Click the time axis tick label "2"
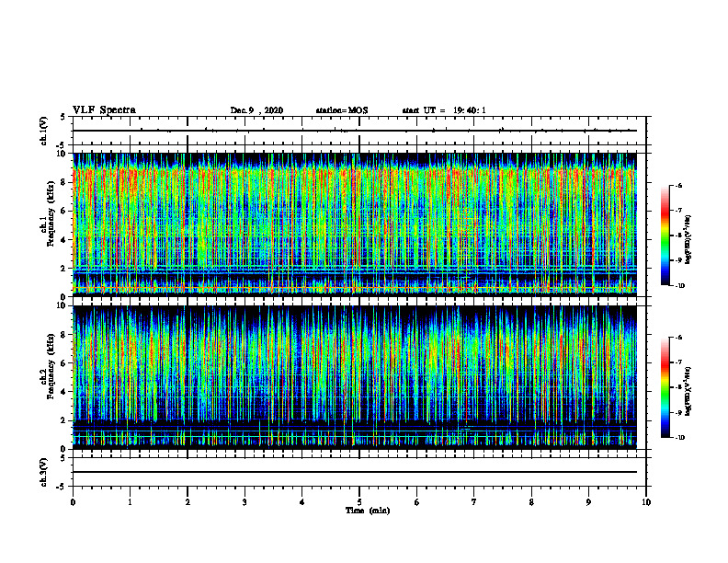 tap(188, 502)
